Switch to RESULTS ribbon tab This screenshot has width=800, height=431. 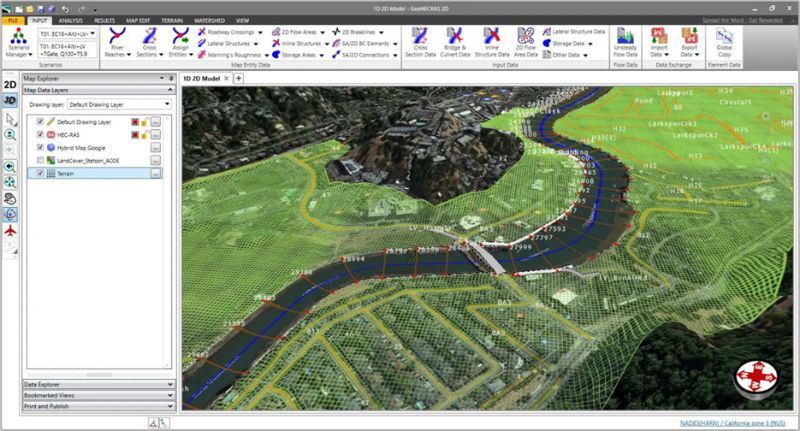point(104,20)
